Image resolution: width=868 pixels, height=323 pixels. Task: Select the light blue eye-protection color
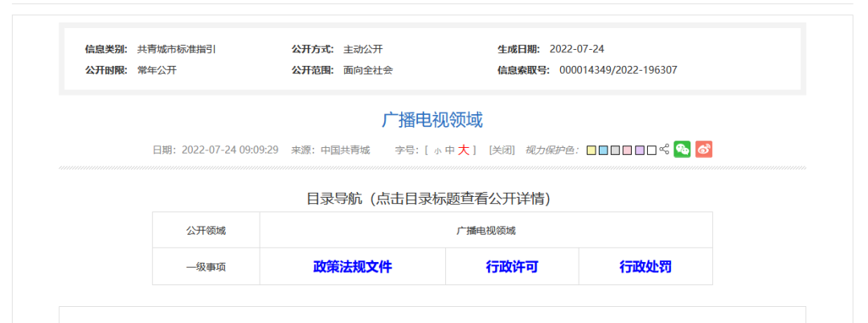[x=604, y=150]
